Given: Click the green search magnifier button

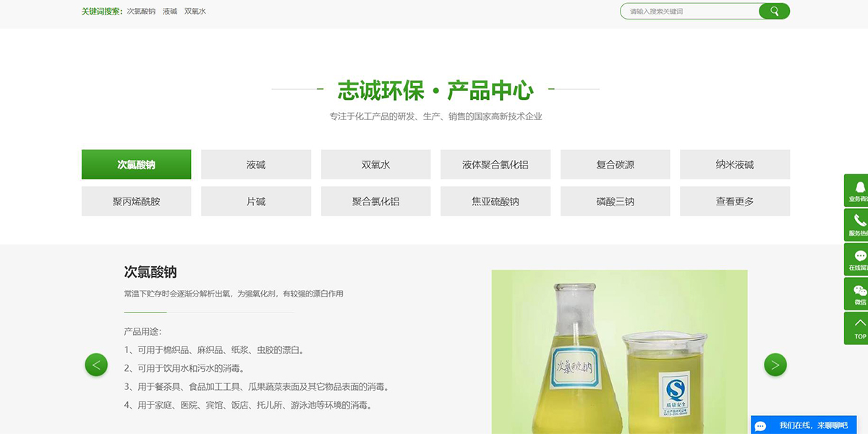Looking at the screenshot, I should (x=774, y=11).
